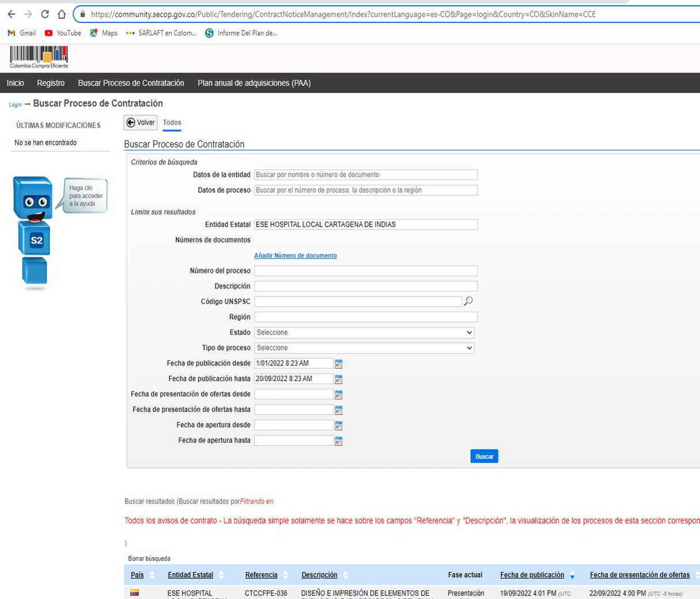The width and height of the screenshot is (700, 599).
Task: Open calendar for Fecha de publicación hasta
Action: click(x=338, y=379)
